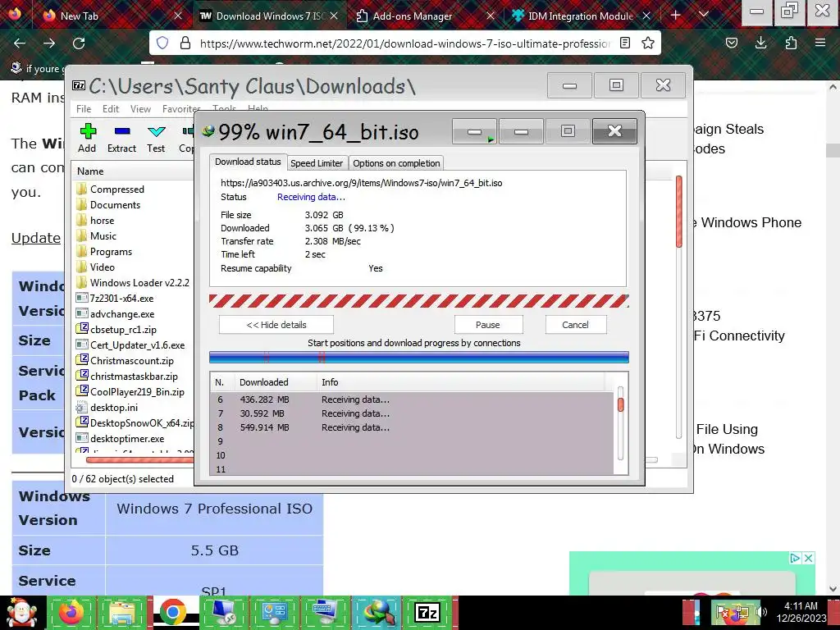The height and width of the screenshot is (630, 840).
Task: Save page to Pocket icon
Action: [x=731, y=43]
